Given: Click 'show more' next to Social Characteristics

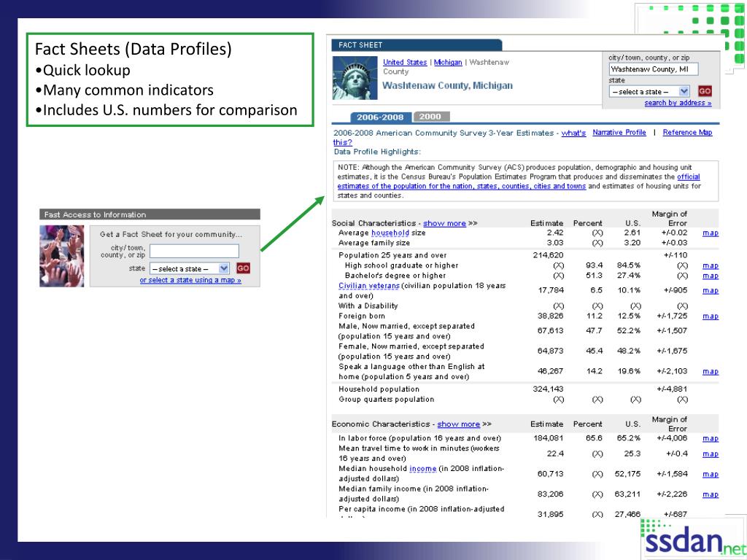Looking at the screenshot, I should [x=444, y=223].
